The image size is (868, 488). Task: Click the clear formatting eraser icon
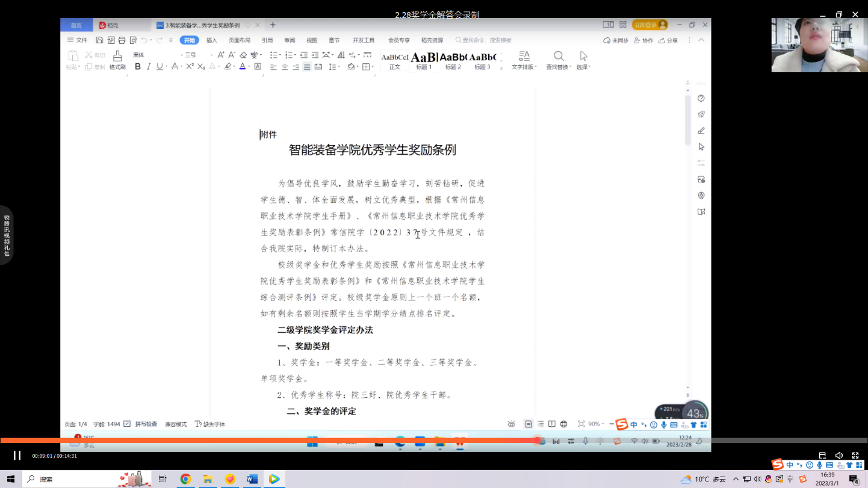pyautogui.click(x=243, y=55)
